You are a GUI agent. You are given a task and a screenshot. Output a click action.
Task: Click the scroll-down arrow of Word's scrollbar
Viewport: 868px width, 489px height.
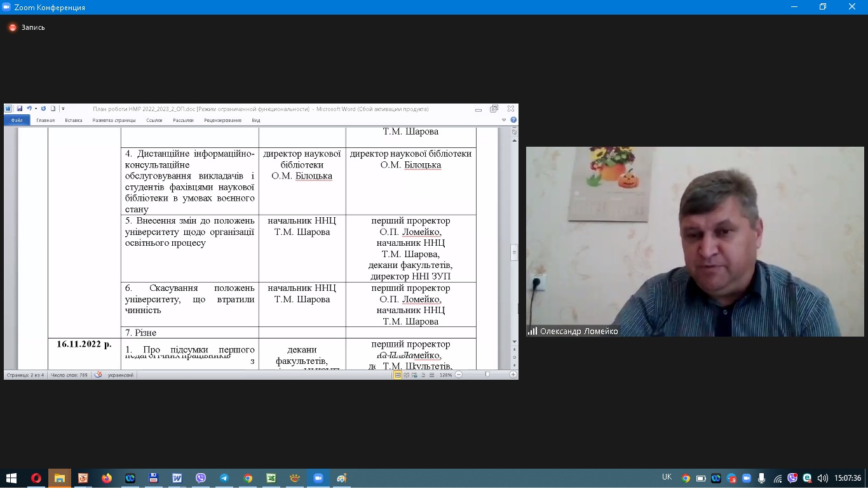[515, 342]
